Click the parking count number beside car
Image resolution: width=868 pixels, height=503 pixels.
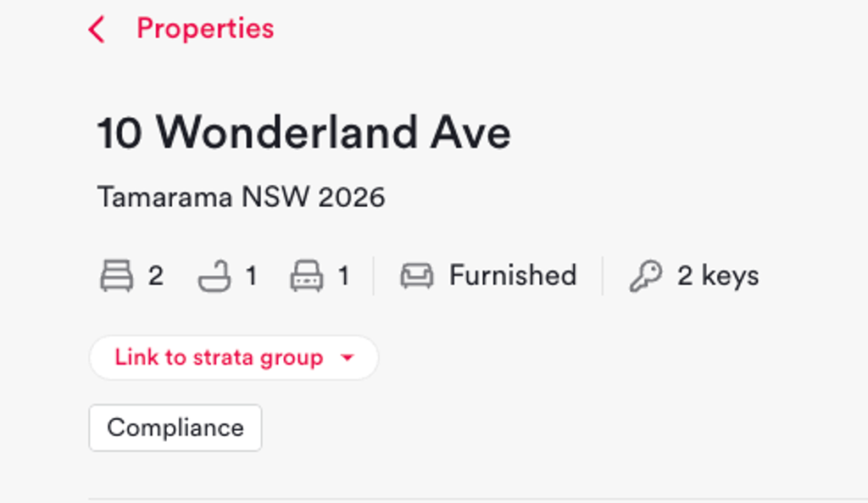tap(344, 276)
